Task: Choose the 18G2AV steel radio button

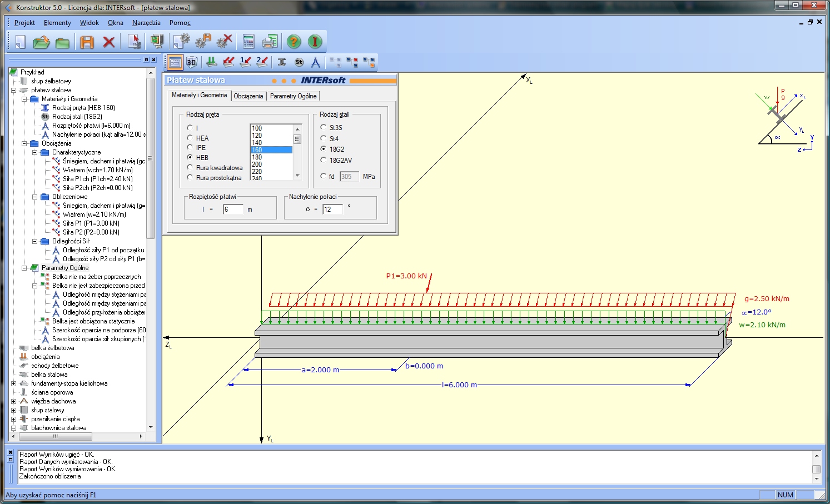Action: coord(324,160)
